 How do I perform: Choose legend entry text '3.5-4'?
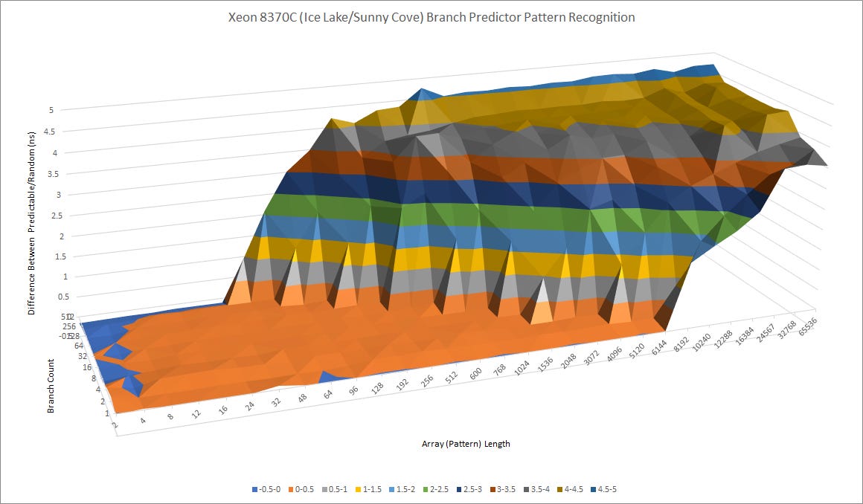tap(540, 489)
